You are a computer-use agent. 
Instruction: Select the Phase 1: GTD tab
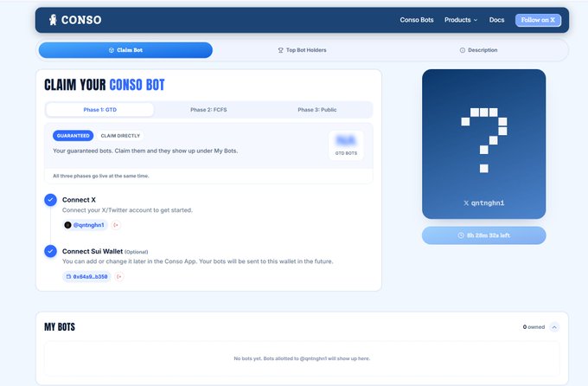click(x=99, y=110)
